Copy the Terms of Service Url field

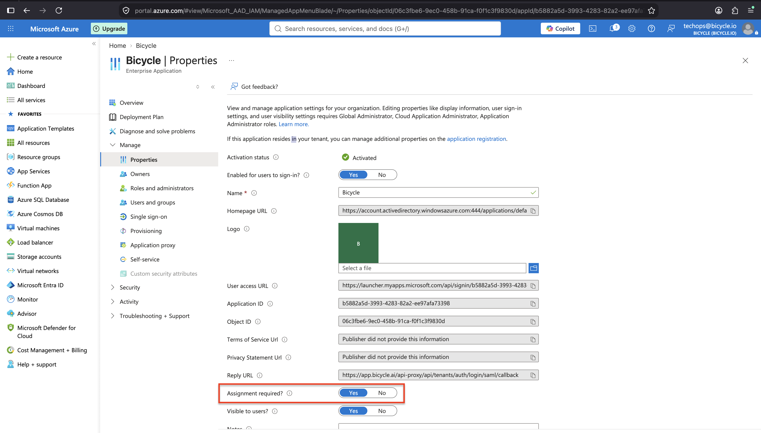pos(533,339)
